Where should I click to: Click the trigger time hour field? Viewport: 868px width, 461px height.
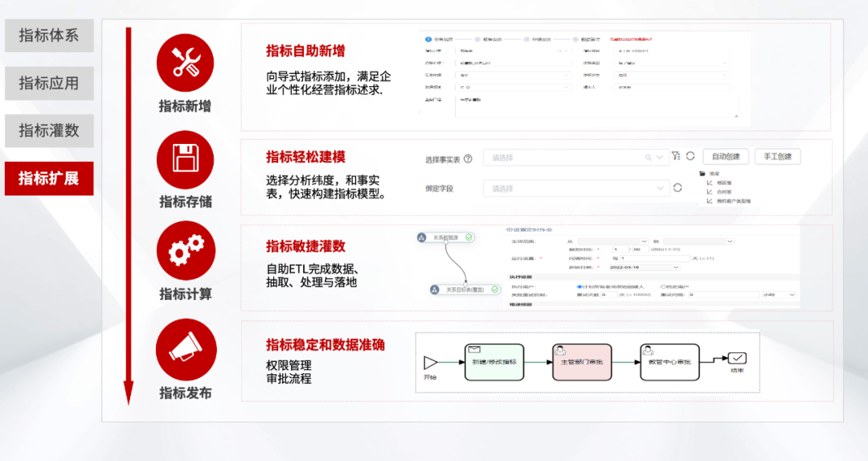click(620, 249)
